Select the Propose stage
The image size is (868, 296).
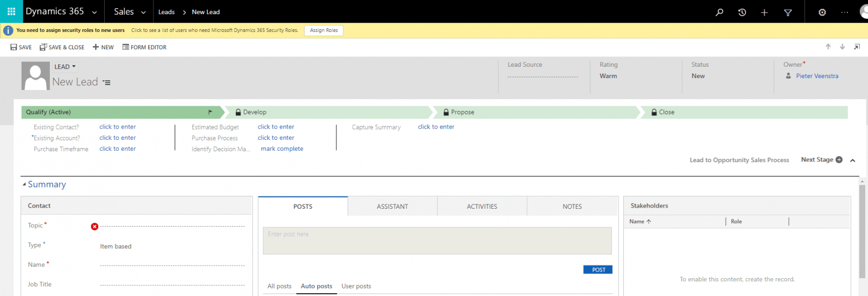537,112
